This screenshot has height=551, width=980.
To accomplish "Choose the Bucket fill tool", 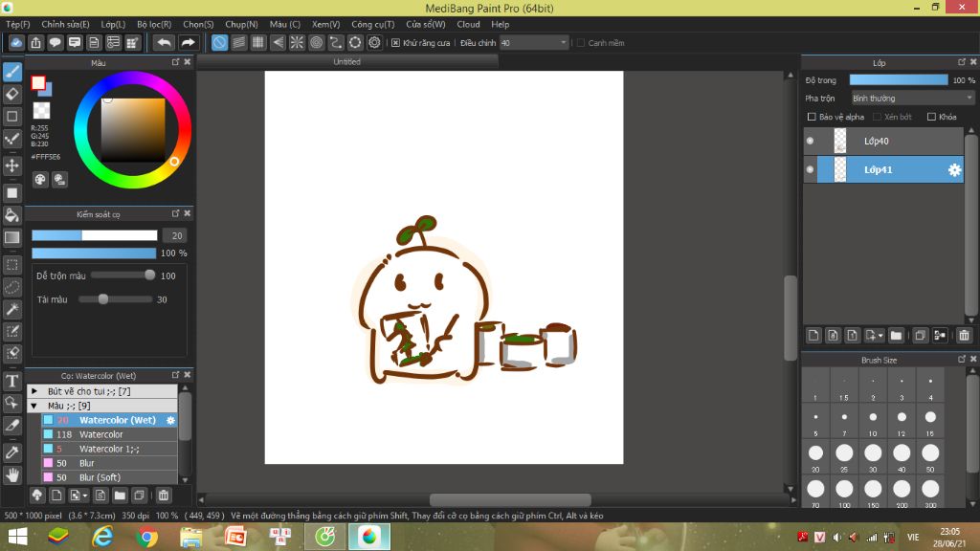I will point(11,215).
